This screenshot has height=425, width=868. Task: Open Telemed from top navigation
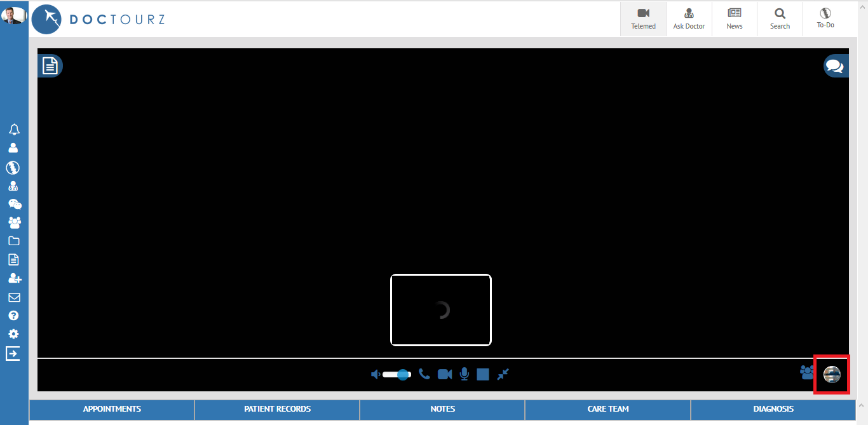pyautogui.click(x=643, y=19)
